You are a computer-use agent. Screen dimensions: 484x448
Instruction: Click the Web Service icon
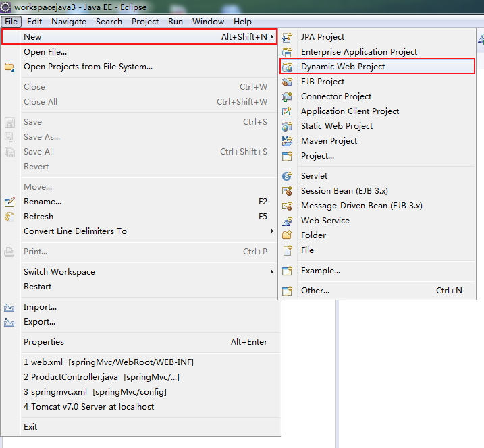click(287, 221)
